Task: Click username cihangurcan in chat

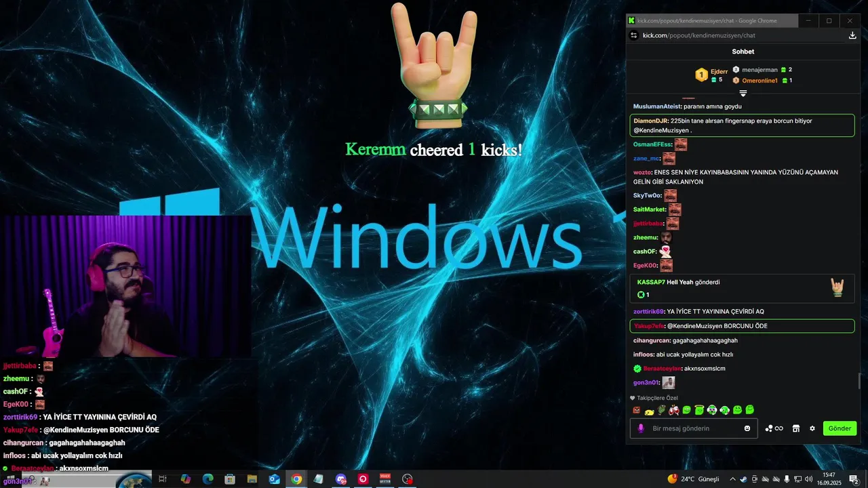Action: (x=651, y=340)
